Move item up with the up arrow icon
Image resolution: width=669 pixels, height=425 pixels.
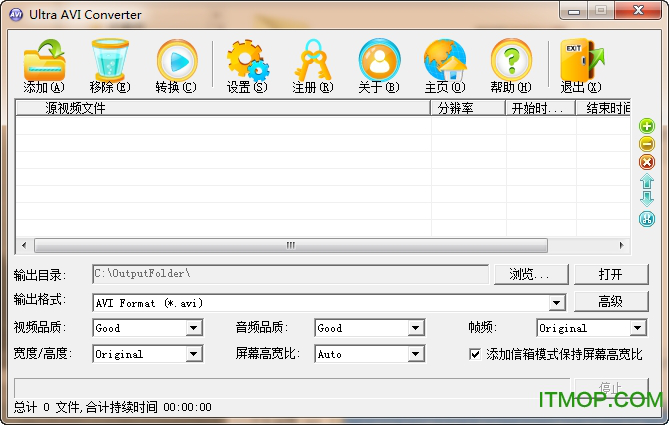pyautogui.click(x=647, y=181)
